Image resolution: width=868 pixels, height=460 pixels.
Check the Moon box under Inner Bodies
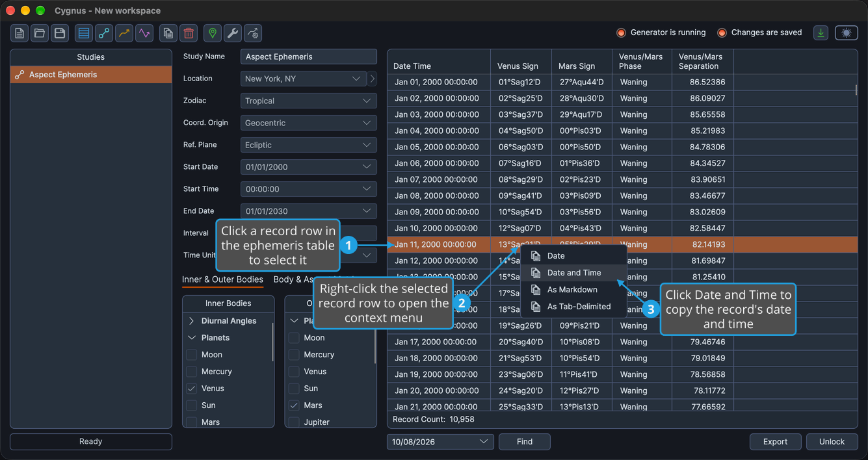pos(192,355)
